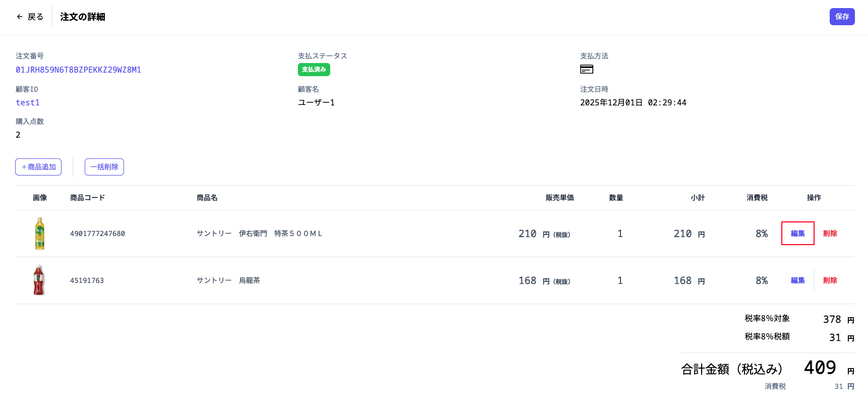This screenshot has height=407, width=868.
Task: Click product name サントリー 烏龍茶
Action: pyautogui.click(x=228, y=280)
